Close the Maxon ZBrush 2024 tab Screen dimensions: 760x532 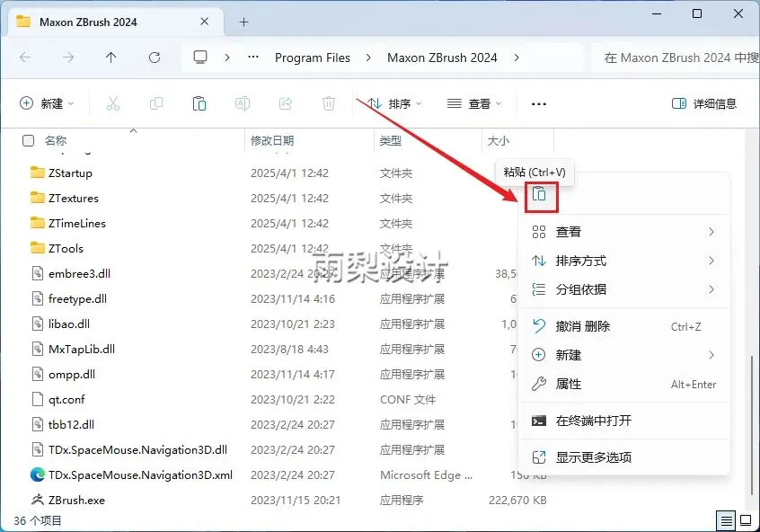205,22
